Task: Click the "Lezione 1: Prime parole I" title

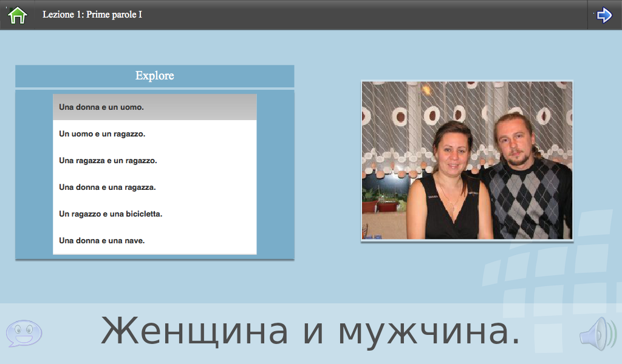Action: (92, 15)
